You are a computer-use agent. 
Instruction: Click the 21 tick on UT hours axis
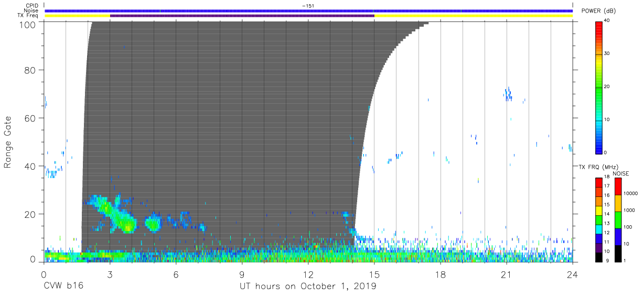[506, 274]
